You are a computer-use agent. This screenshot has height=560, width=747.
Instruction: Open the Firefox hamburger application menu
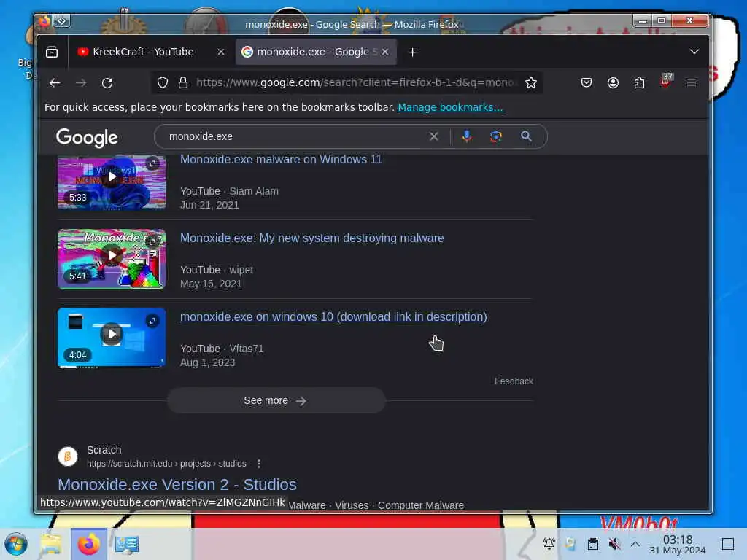point(692,83)
